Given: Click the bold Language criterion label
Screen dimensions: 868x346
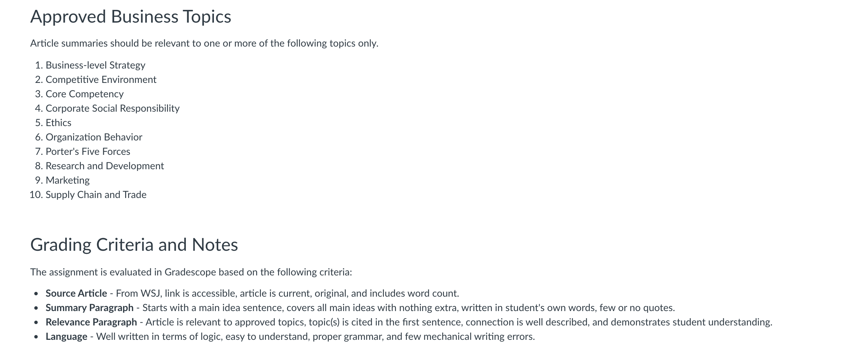Looking at the screenshot, I should (x=66, y=336).
